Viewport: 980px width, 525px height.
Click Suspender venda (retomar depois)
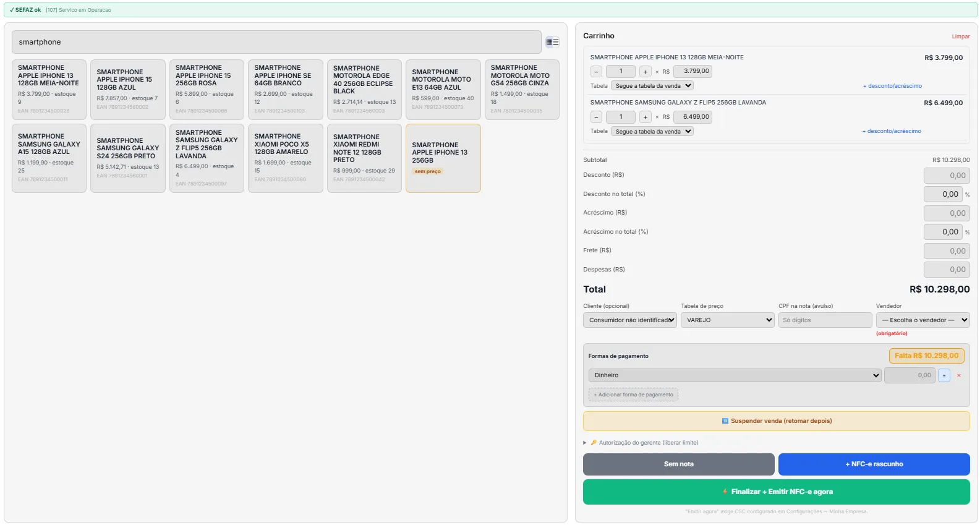click(x=776, y=421)
